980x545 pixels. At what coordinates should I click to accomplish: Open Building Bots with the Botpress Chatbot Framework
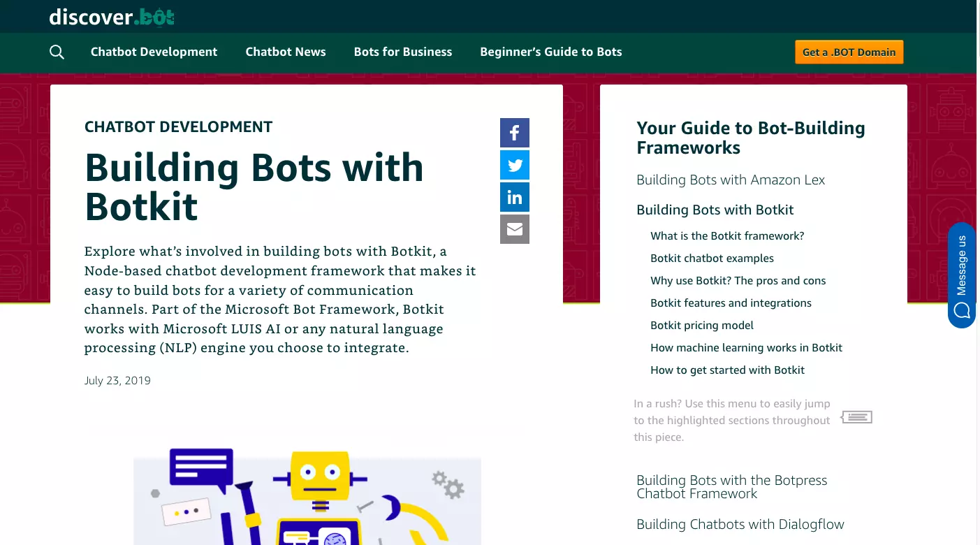[732, 486]
